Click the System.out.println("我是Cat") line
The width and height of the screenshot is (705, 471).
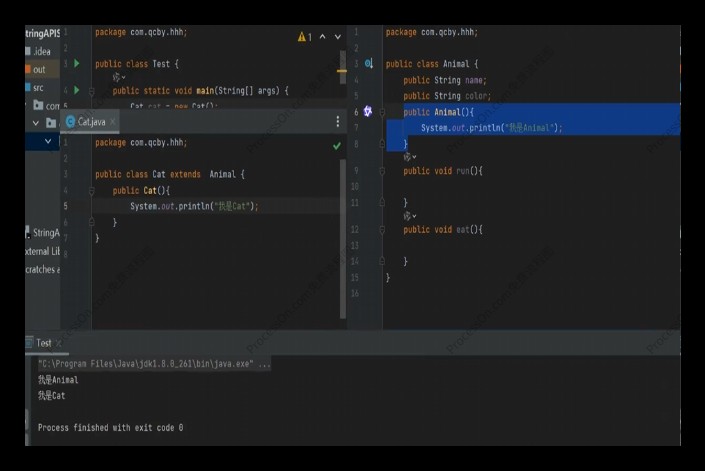click(194, 206)
